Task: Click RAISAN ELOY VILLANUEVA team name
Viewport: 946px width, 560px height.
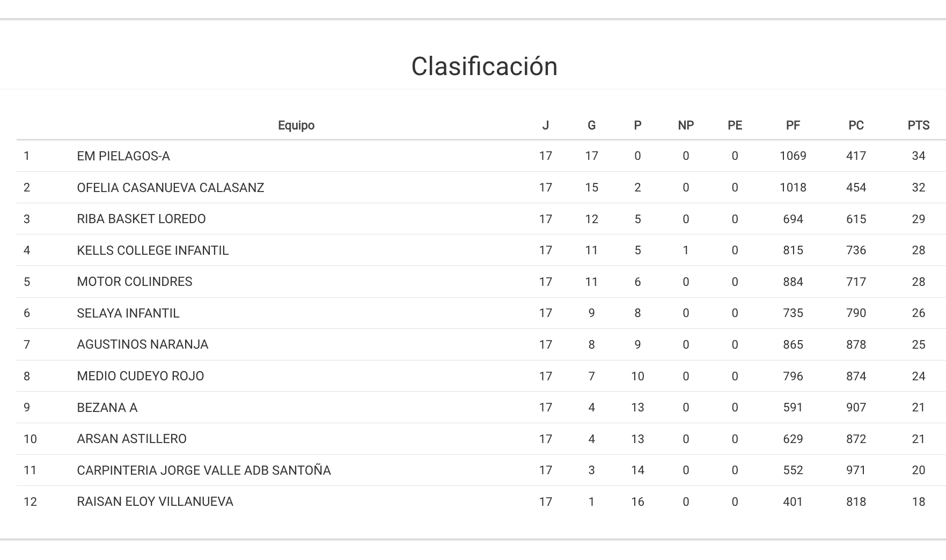Action: tap(155, 502)
